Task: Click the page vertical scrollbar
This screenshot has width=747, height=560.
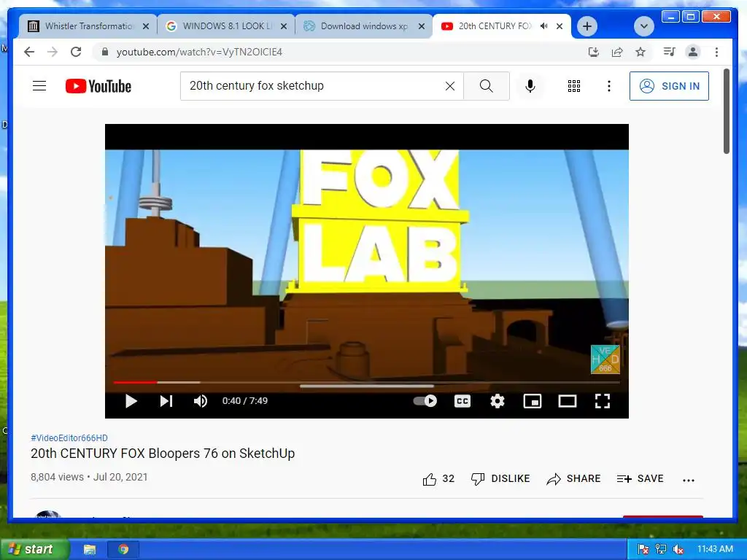Action: click(726, 112)
